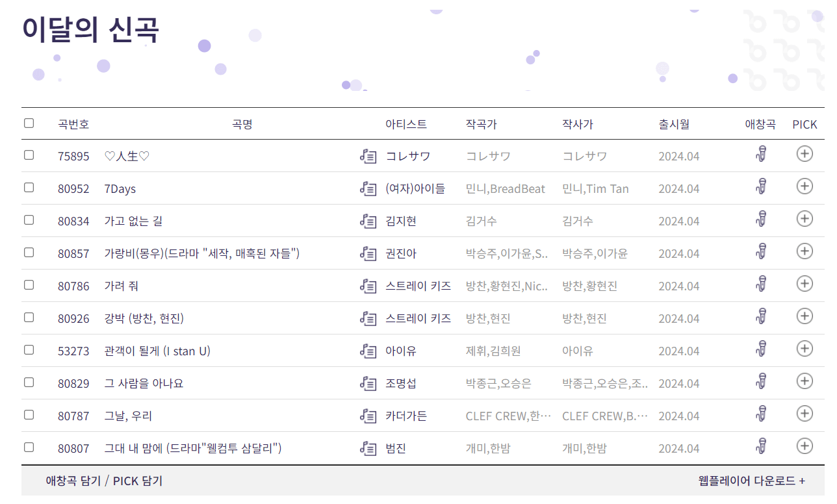Select the checkbox for "그 사람을 아나요"
Image resolution: width=837 pixels, height=504 pixels.
pos(29,383)
